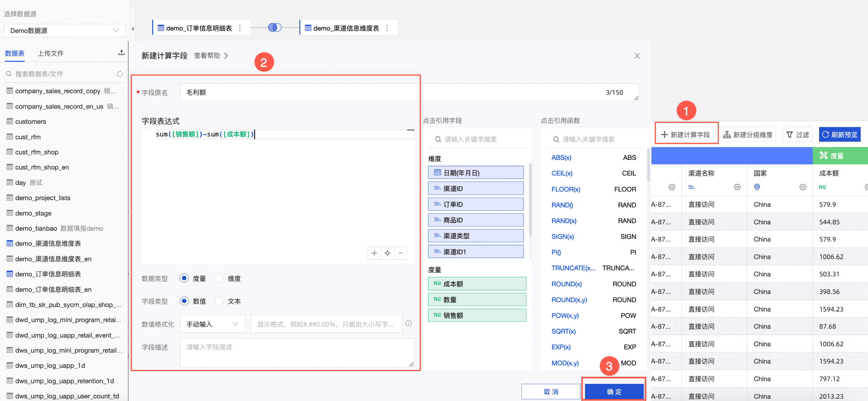Click the 确定 confirm button

[614, 392]
